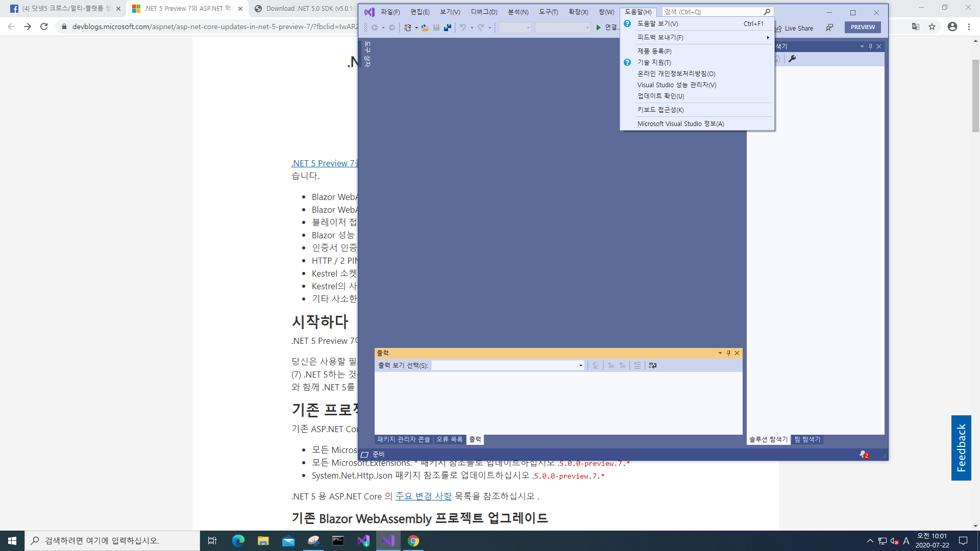Image resolution: width=980 pixels, height=551 pixels.
Task: Click the wrench properties icon
Action: pos(792,59)
